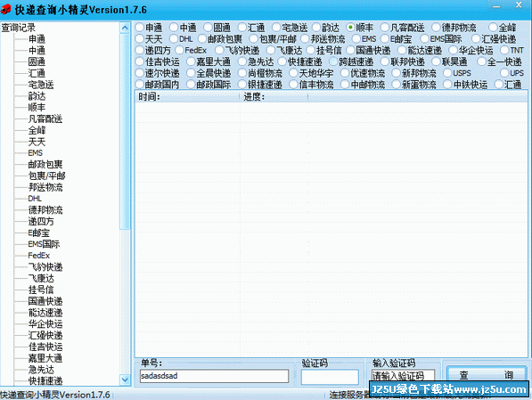The height and width of the screenshot is (400, 532).
Task: Open the 挂号信 tree item
Action: point(41,290)
